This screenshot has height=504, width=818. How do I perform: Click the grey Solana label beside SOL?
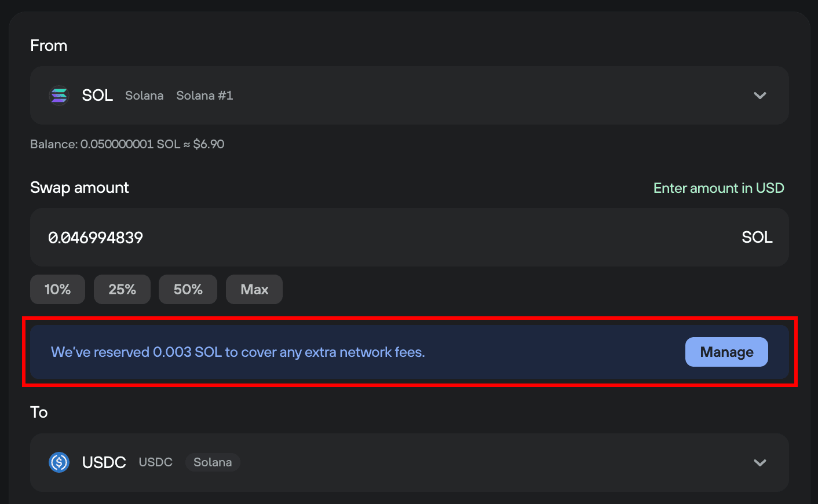pos(144,96)
